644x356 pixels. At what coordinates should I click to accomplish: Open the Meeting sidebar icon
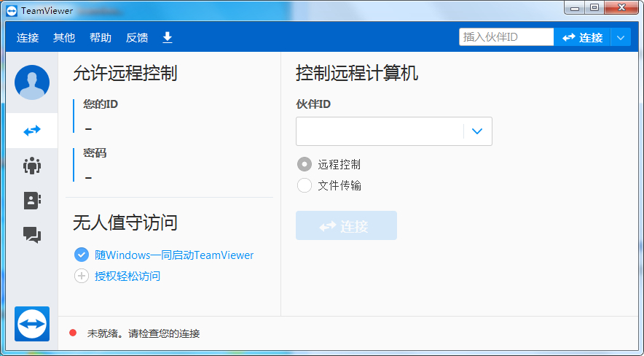[x=32, y=166]
